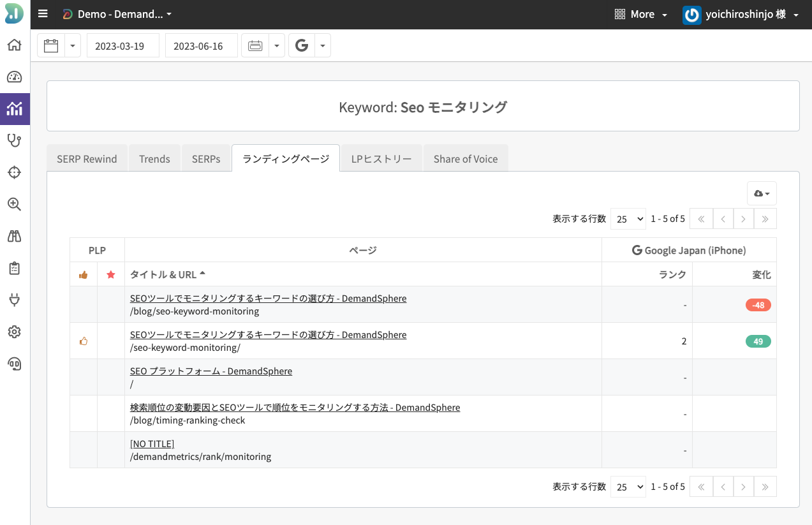
Task: Toggle the hamburger menu in the header
Action: [x=43, y=14]
